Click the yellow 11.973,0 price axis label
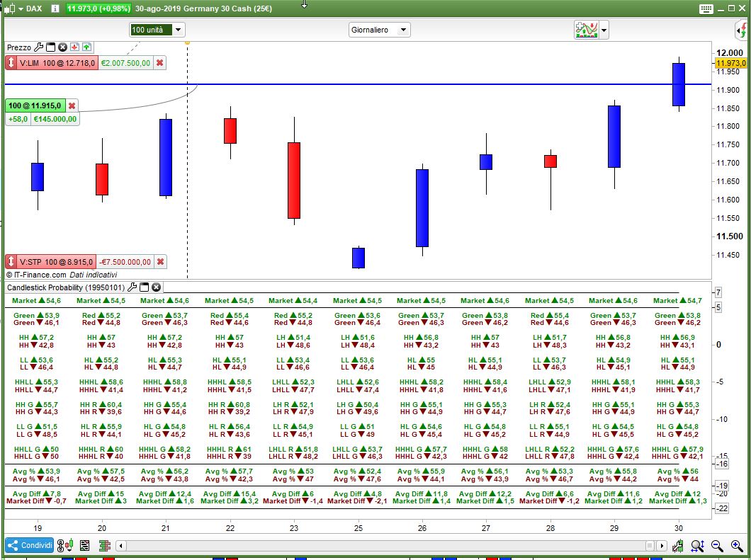The width and height of the screenshot is (751, 560). (x=730, y=63)
